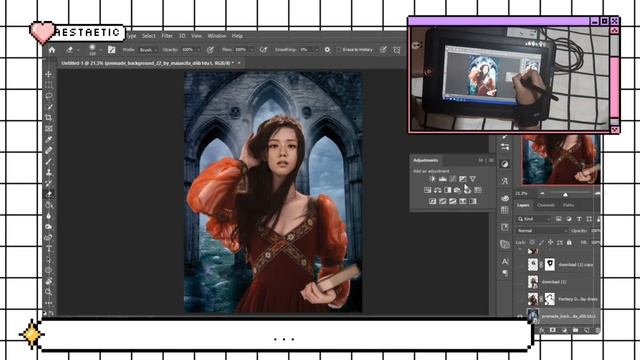The width and height of the screenshot is (640, 360).
Task: Select the Blur tool
Action: click(49, 216)
